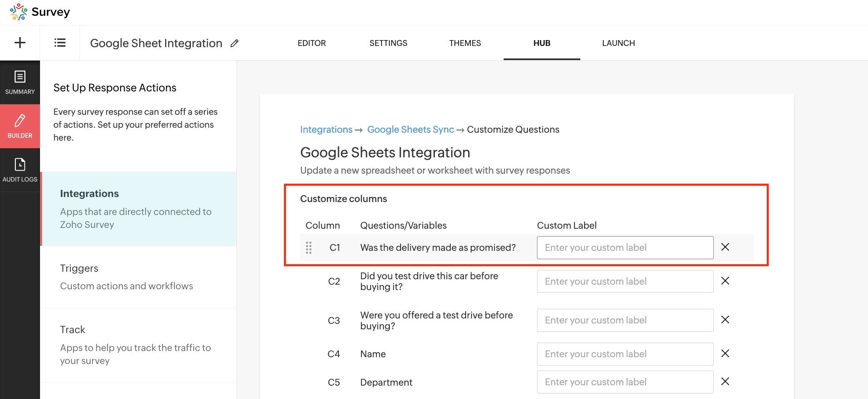Remove the C5 Department column
The width and height of the screenshot is (868, 399).
click(x=725, y=381)
